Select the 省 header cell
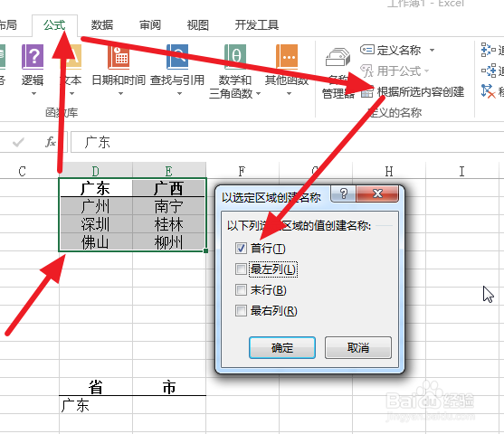This screenshot has height=434, width=504. [x=96, y=386]
